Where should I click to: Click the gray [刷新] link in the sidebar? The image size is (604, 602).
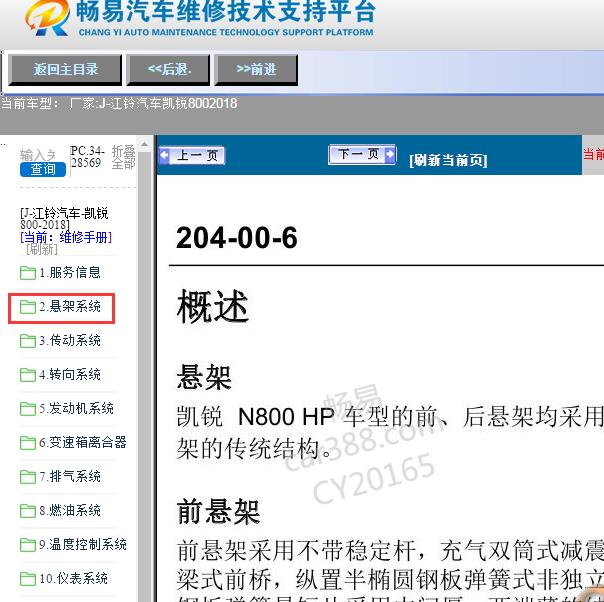42,249
